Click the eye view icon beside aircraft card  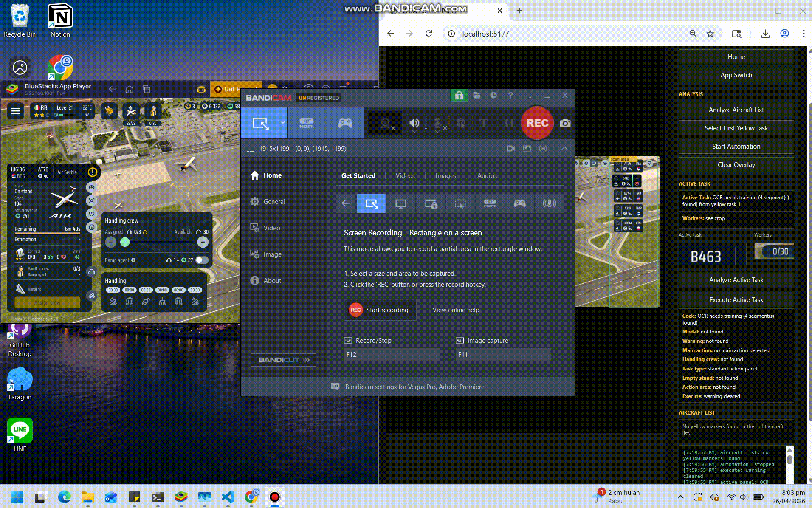(x=91, y=187)
